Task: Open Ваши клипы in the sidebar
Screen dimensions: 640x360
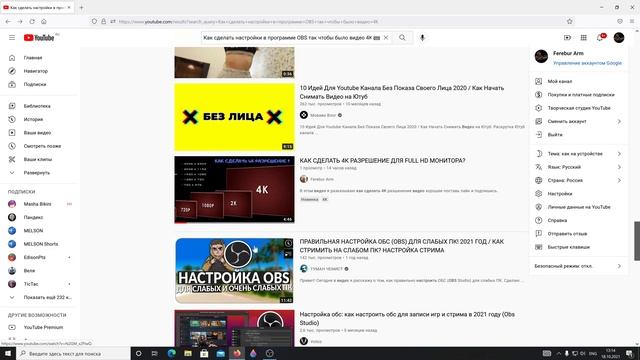Action: pos(39,159)
